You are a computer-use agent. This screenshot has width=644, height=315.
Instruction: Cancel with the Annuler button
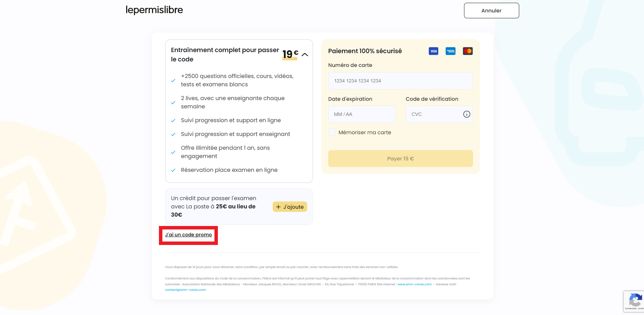[x=491, y=11]
